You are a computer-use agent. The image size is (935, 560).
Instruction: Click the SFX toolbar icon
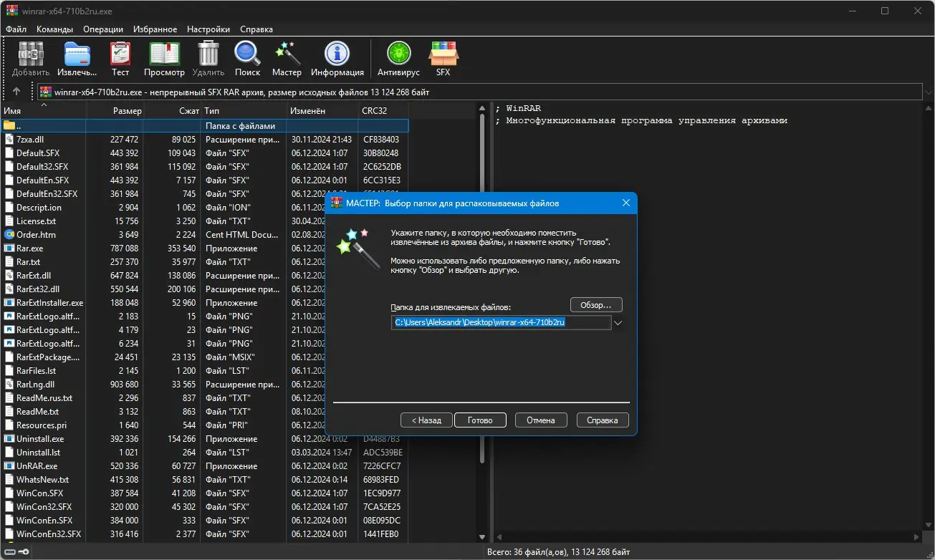click(443, 54)
